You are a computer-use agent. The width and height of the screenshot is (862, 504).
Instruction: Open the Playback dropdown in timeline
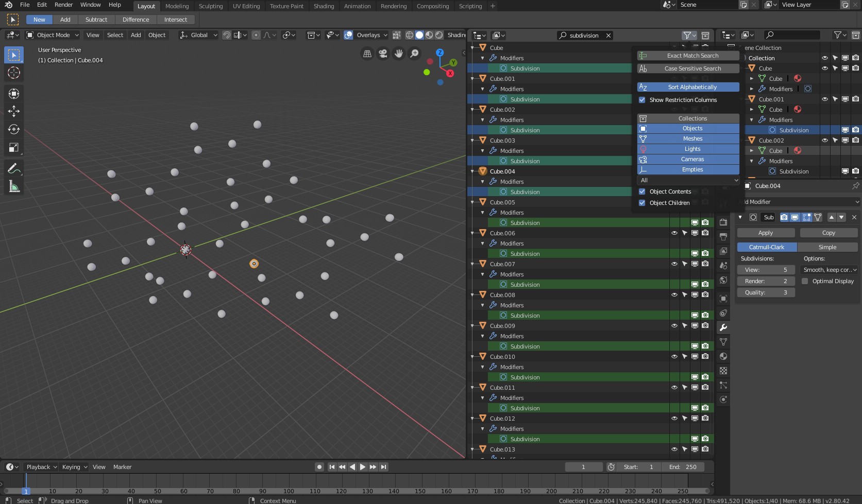[x=41, y=467]
